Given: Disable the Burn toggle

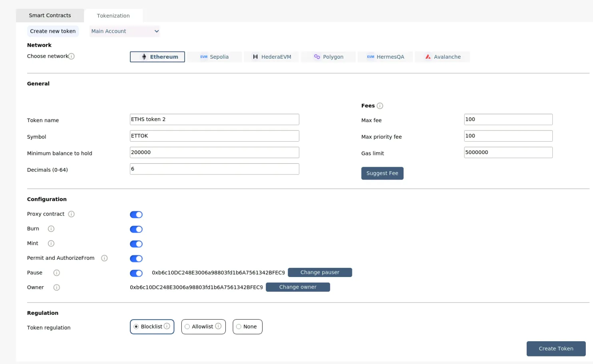Looking at the screenshot, I should coord(136,229).
